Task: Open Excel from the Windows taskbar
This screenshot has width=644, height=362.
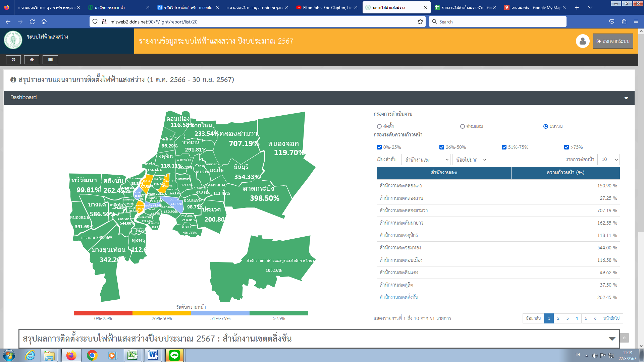Action: coord(132,355)
